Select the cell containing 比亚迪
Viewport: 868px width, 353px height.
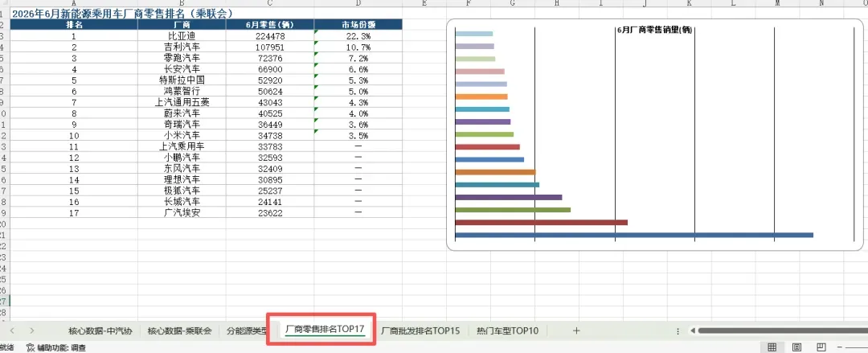click(x=182, y=36)
